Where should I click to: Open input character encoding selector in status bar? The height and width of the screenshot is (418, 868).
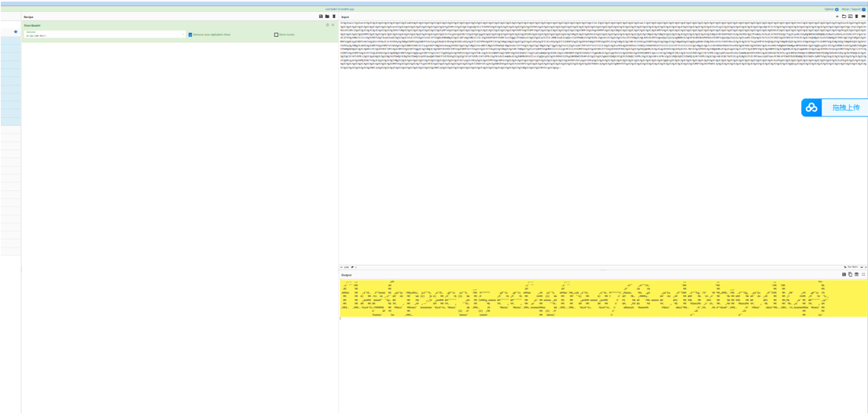[x=852, y=267]
